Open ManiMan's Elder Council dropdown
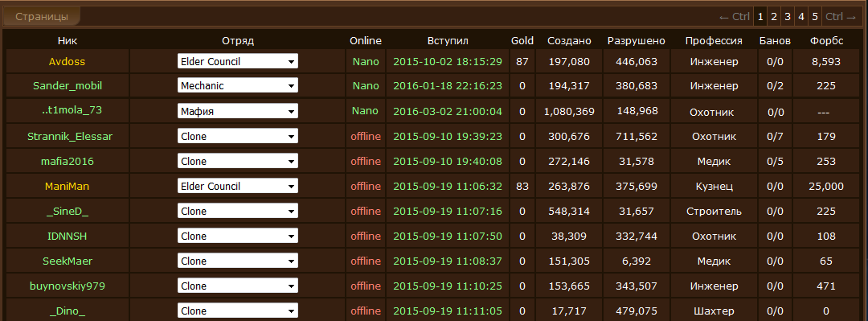 [x=237, y=187]
